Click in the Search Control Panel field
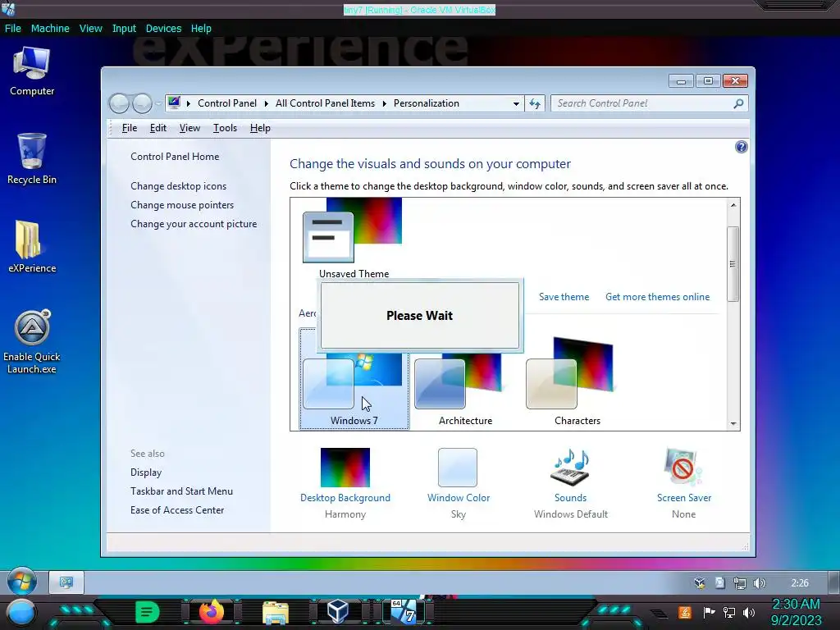This screenshot has width=840, height=630. [643, 103]
